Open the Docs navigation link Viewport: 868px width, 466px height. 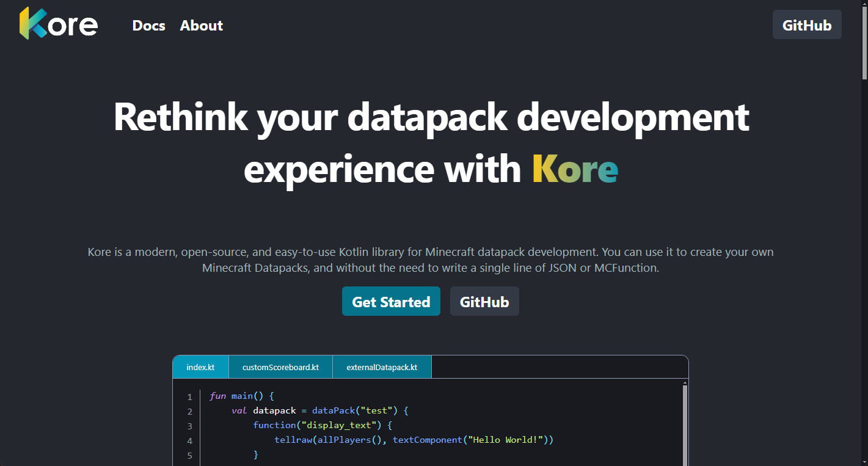pyautogui.click(x=149, y=26)
